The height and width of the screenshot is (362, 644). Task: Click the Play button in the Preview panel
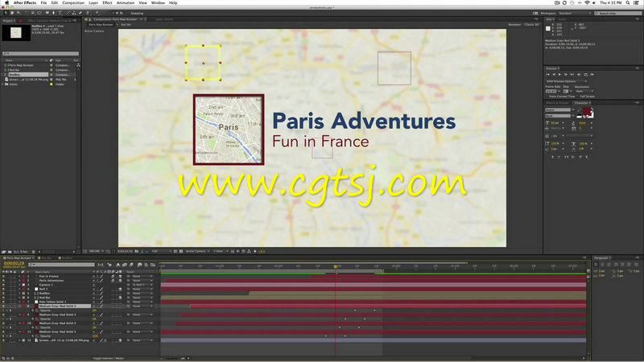click(x=559, y=74)
